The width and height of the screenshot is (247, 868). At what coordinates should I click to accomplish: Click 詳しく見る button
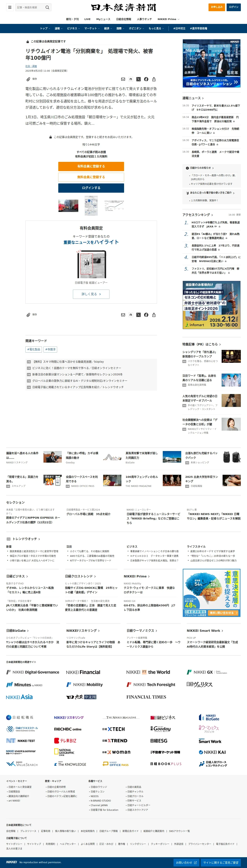pyautogui.click(x=91, y=294)
